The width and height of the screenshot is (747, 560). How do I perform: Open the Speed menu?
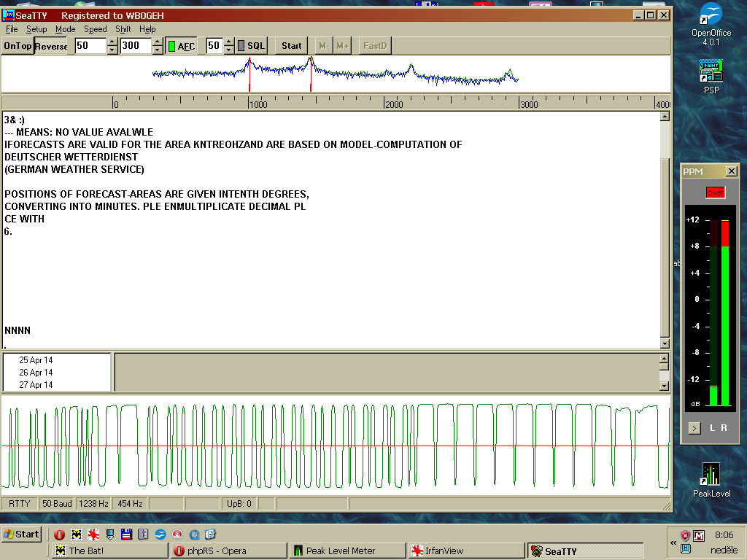tap(96, 29)
